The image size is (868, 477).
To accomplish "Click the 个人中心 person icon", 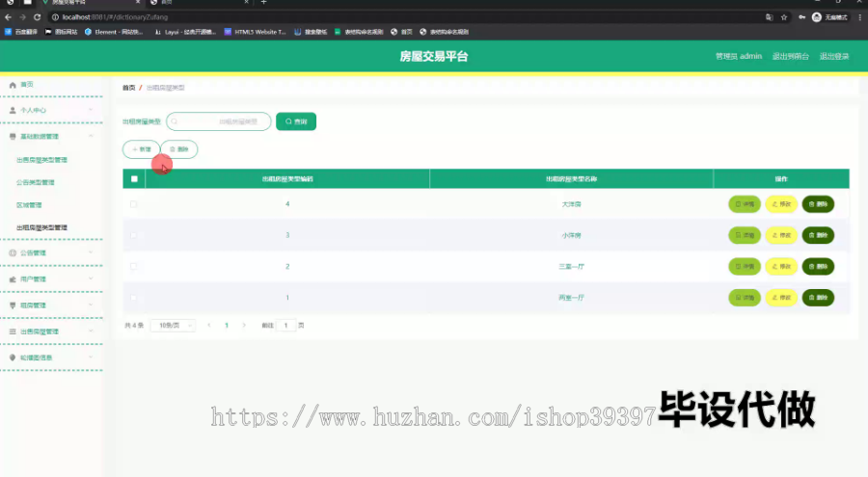I will click(x=13, y=110).
